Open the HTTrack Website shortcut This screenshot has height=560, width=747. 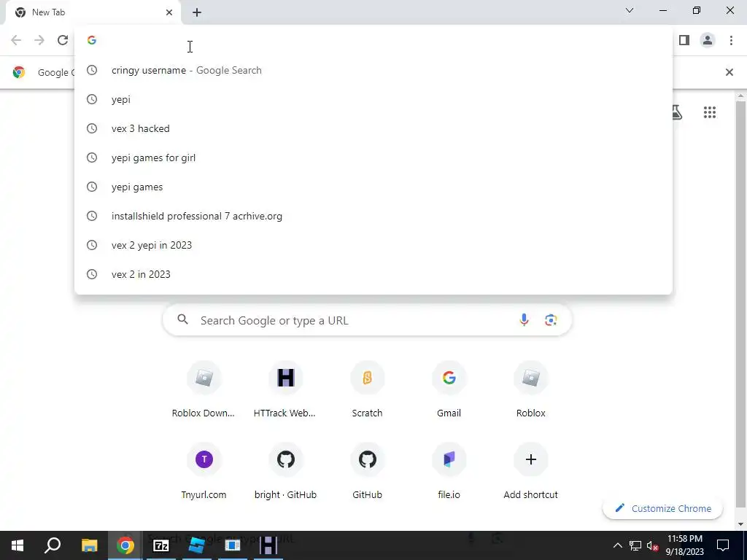coord(285,391)
